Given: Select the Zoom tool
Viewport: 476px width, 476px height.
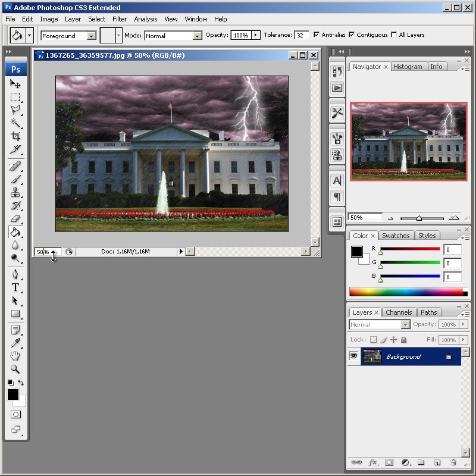Looking at the screenshot, I should point(15,369).
